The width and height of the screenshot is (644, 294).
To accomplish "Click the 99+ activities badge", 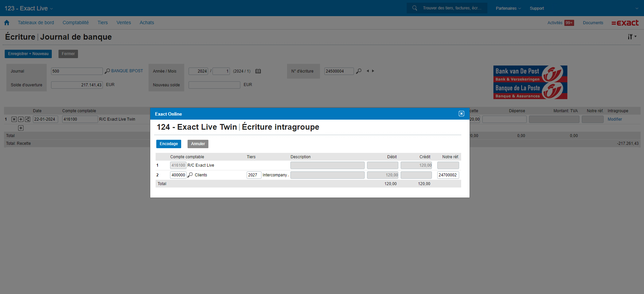I will (x=569, y=23).
